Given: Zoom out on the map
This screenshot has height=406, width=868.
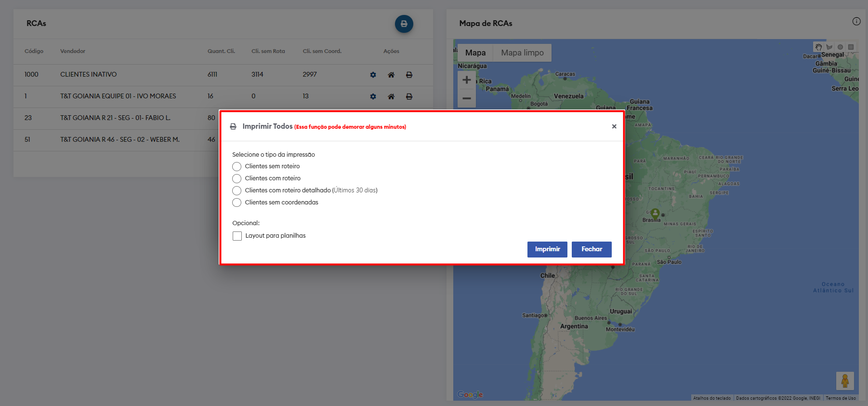Looking at the screenshot, I should coord(467,98).
